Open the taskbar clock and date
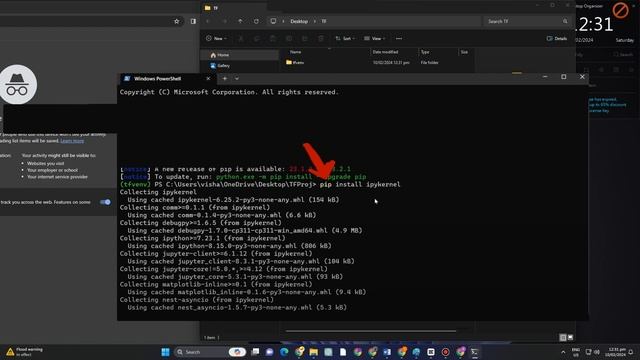640x360 pixels. tap(615, 352)
